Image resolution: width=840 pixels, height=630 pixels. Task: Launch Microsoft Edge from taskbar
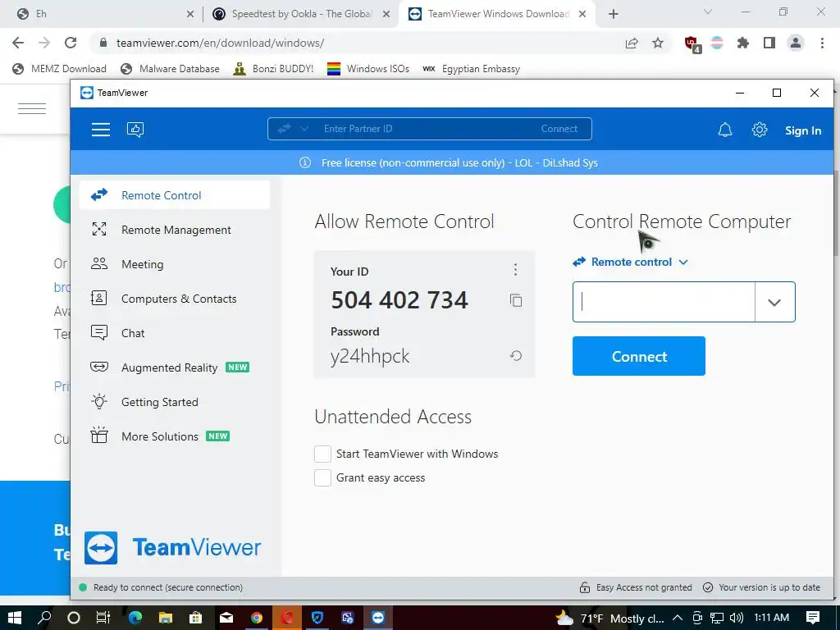135,618
